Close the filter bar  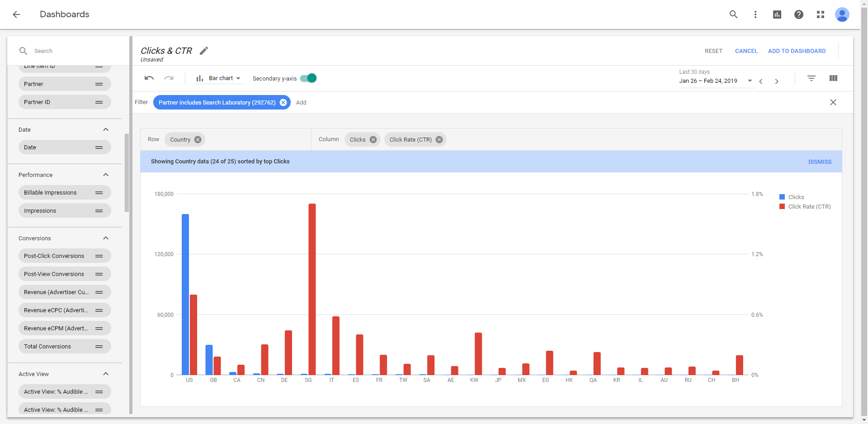click(833, 102)
